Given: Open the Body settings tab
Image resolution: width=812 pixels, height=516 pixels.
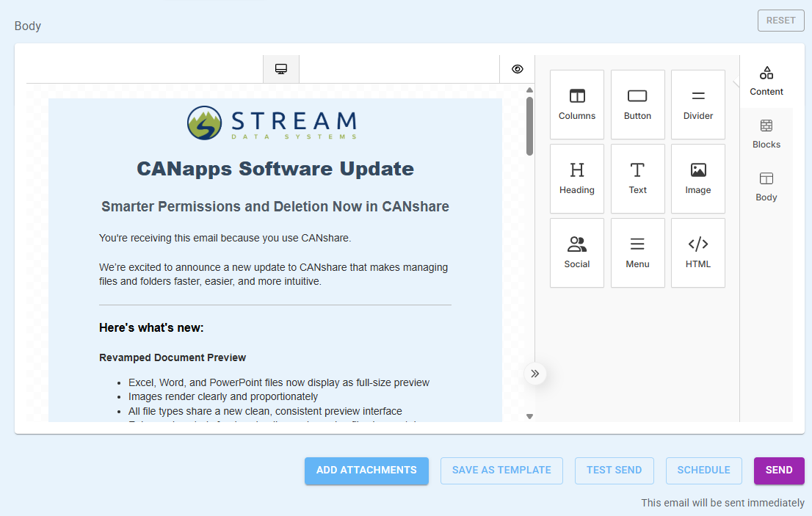Looking at the screenshot, I should click(x=766, y=186).
